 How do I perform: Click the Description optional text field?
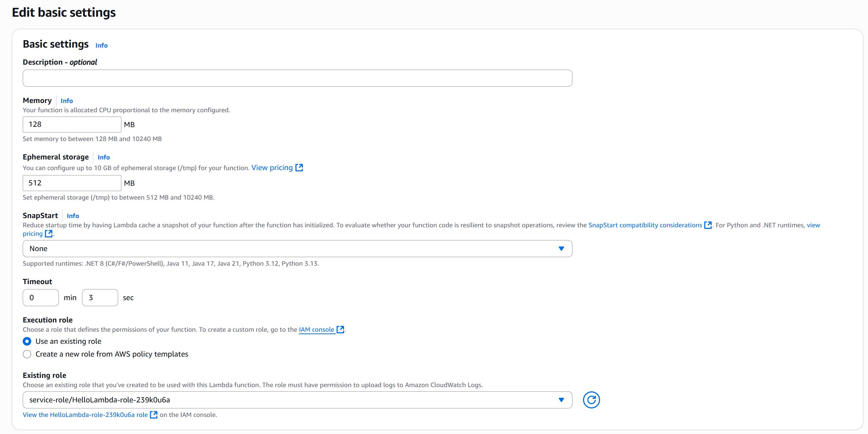[x=297, y=78]
